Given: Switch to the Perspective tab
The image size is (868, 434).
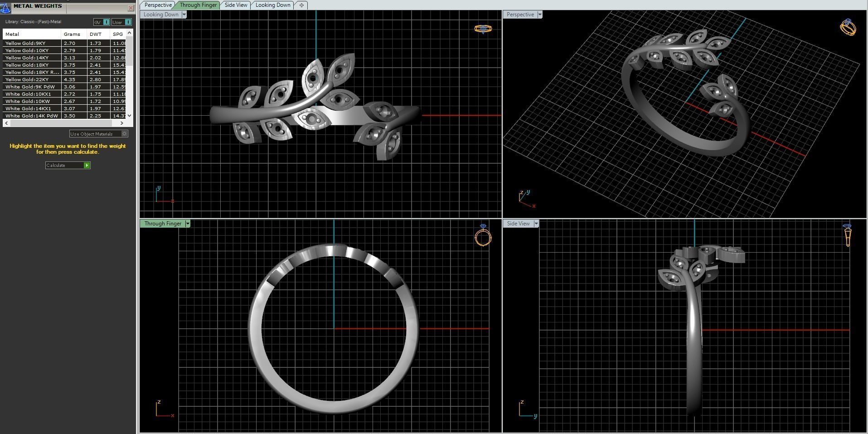Looking at the screenshot, I should pos(158,5).
